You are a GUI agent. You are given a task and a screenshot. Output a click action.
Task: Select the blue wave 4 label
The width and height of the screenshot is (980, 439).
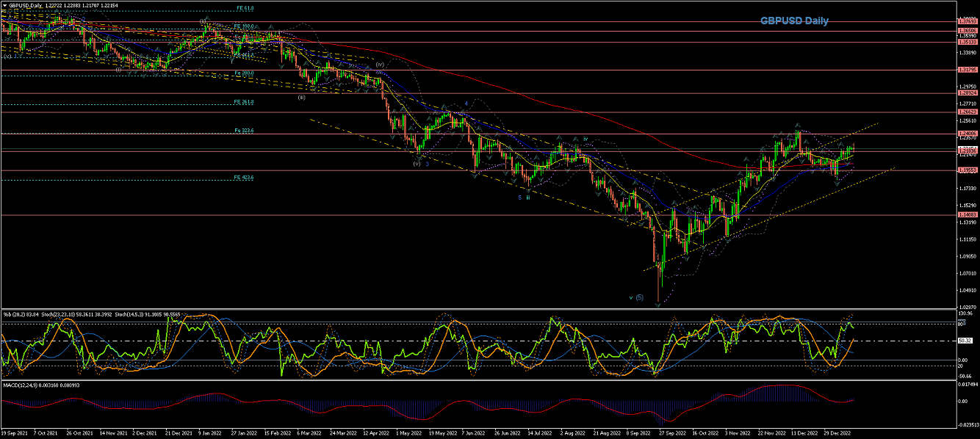click(466, 104)
